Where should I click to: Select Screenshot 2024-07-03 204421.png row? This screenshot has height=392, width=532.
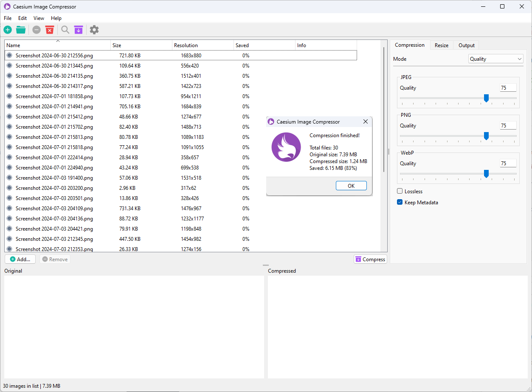click(181, 229)
